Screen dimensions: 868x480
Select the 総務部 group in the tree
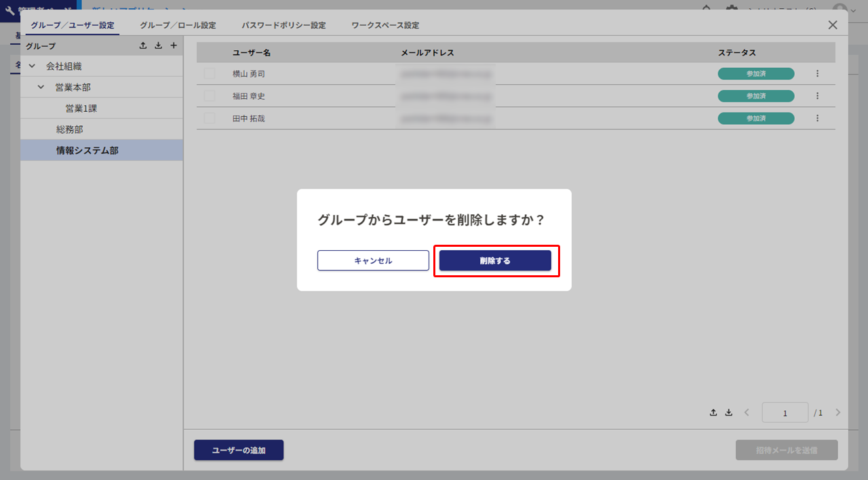70,129
